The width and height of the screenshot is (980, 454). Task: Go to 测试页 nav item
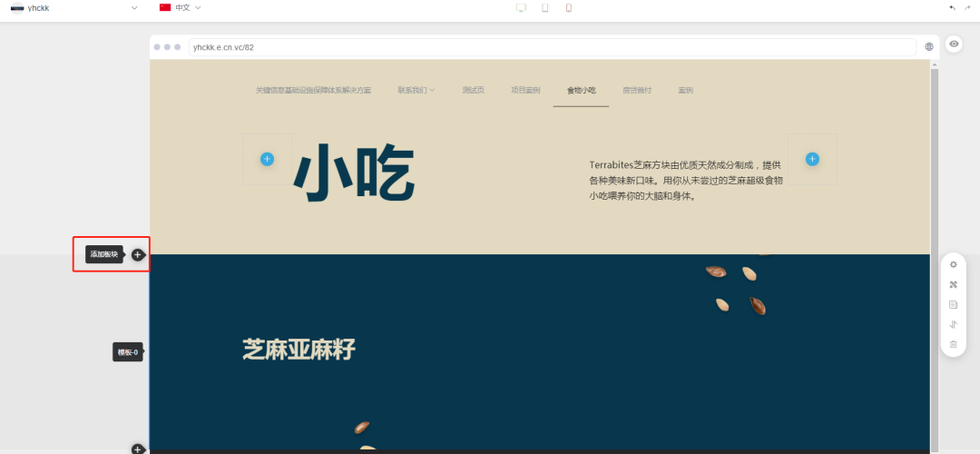pos(473,90)
